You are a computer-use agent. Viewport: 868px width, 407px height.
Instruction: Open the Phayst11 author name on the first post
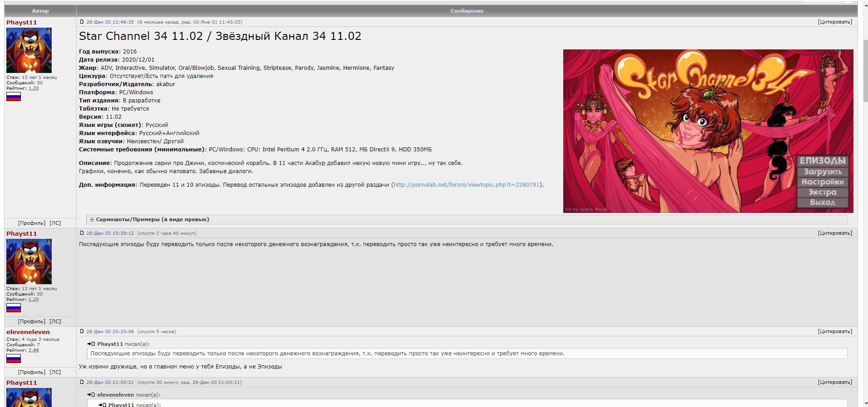22,22
